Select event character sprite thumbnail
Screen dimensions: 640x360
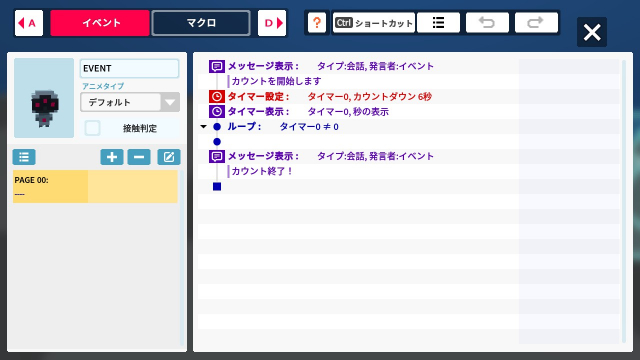pyautogui.click(x=44, y=98)
